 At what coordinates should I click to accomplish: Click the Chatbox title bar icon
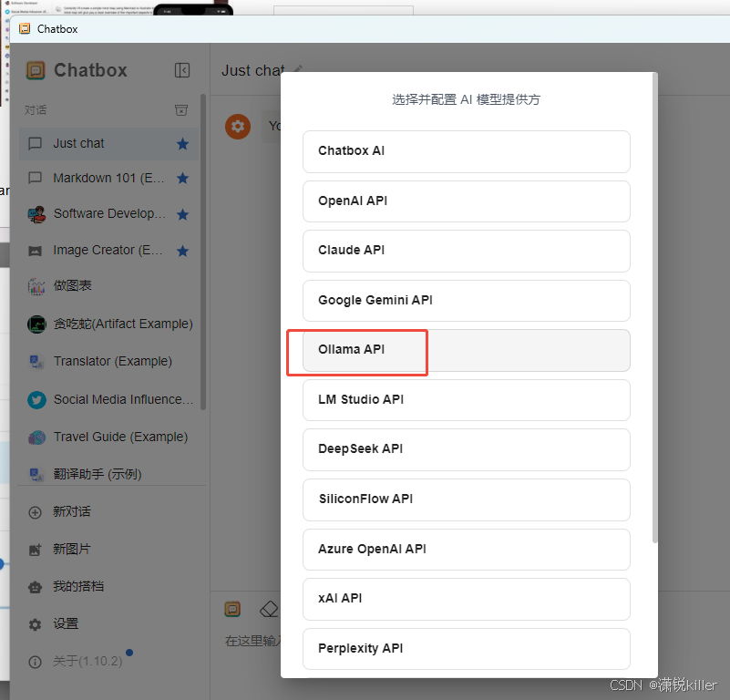(x=25, y=29)
